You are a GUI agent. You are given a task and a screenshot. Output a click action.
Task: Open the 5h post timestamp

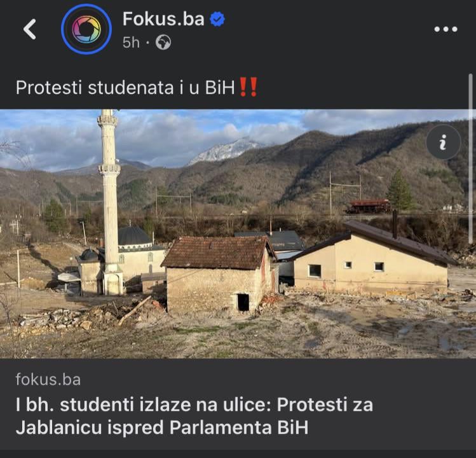[131, 43]
